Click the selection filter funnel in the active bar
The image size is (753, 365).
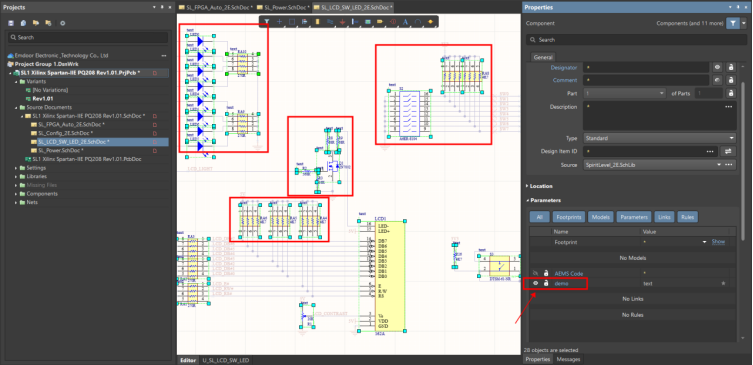click(267, 22)
